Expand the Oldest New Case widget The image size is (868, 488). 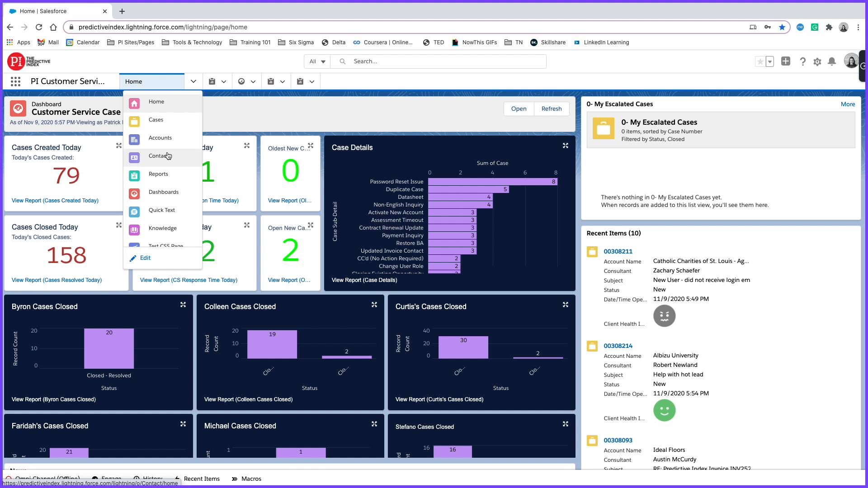311,146
